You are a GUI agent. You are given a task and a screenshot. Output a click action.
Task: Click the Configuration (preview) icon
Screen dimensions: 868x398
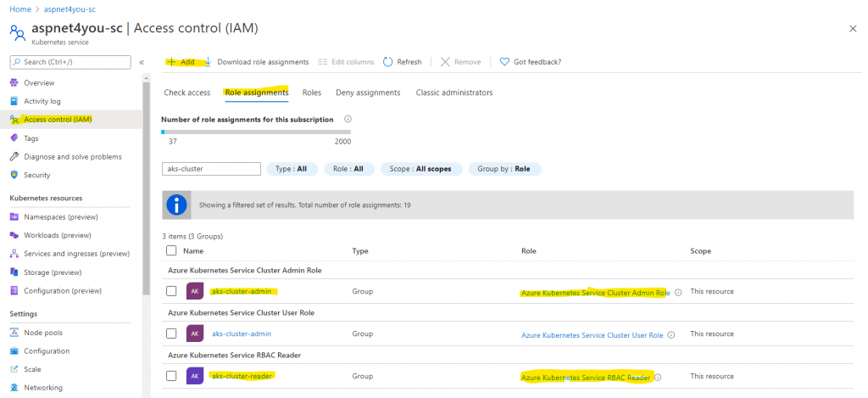point(14,290)
